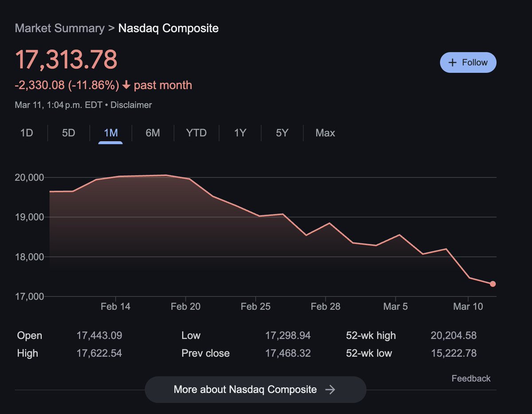The height and width of the screenshot is (414, 532).
Task: Click the arrow icon beside More about Nasdaq Composite
Action: pyautogui.click(x=331, y=389)
